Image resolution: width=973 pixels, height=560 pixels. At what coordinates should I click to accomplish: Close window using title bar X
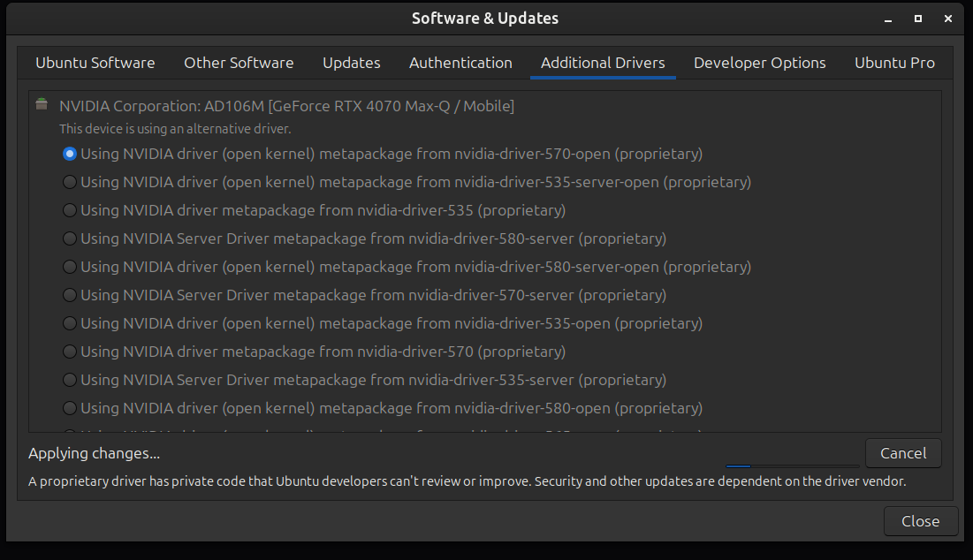click(947, 19)
